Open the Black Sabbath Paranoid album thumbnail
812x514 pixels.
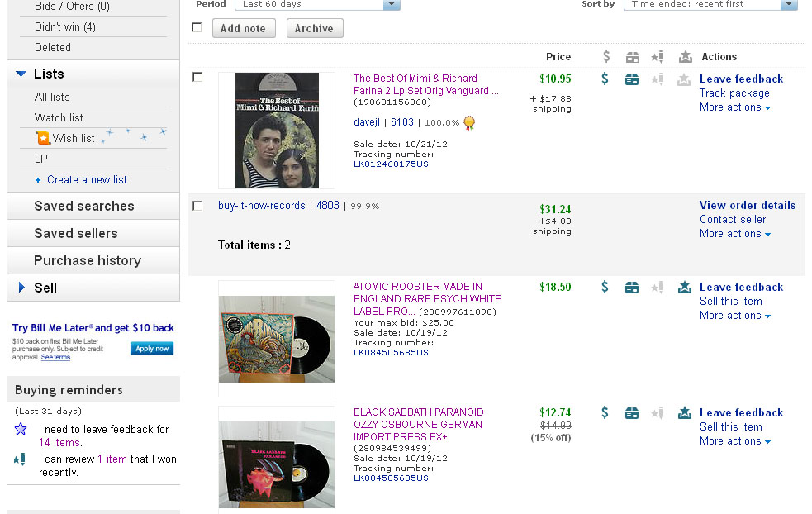[276, 459]
